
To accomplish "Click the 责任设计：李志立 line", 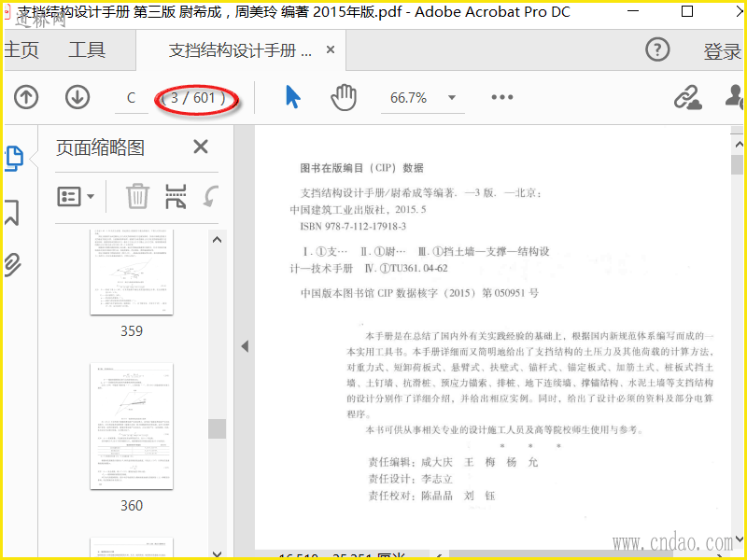I will tap(410, 479).
